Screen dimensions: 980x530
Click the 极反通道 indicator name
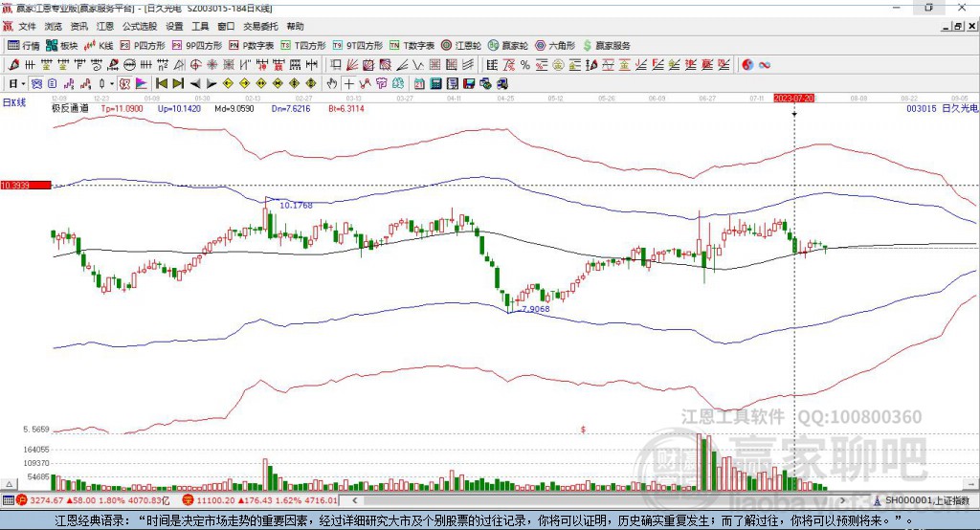(x=70, y=108)
